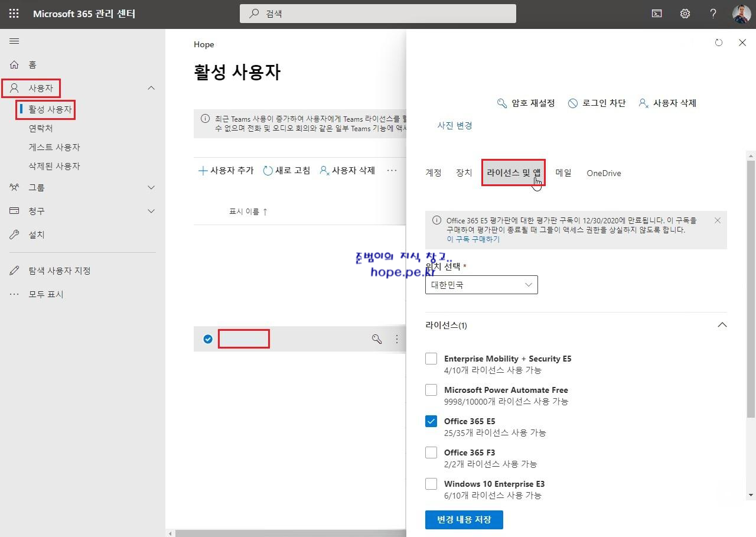The image size is (756, 537).
Task: Refresh the details panel
Action: pyautogui.click(x=719, y=43)
